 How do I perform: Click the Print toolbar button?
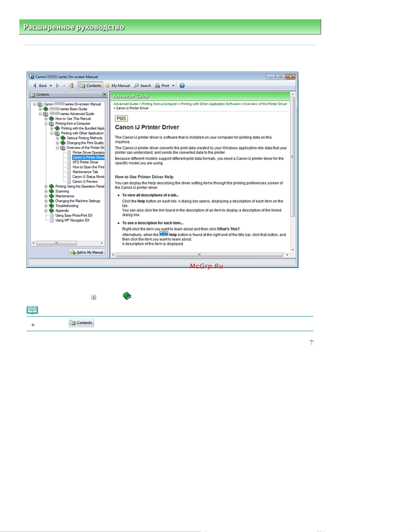162,86
